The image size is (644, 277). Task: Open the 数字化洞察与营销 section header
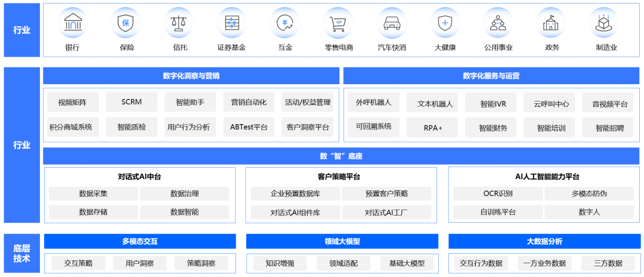191,76
